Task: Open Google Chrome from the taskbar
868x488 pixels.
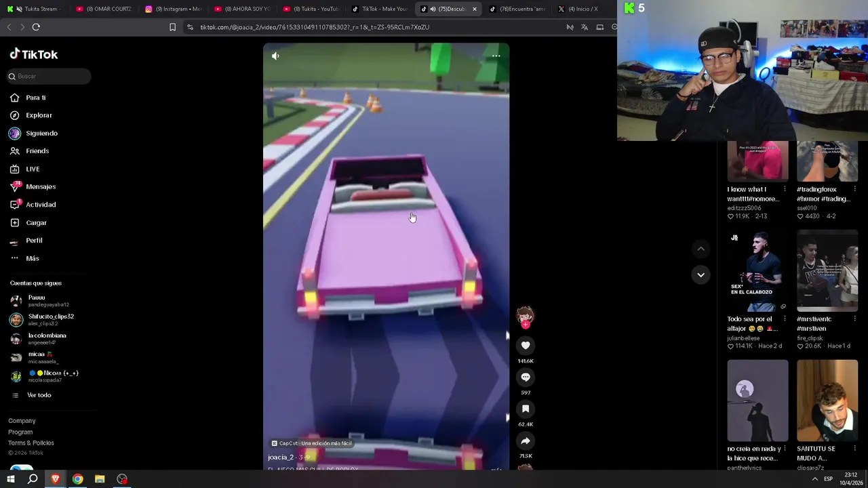Action: [x=78, y=479]
